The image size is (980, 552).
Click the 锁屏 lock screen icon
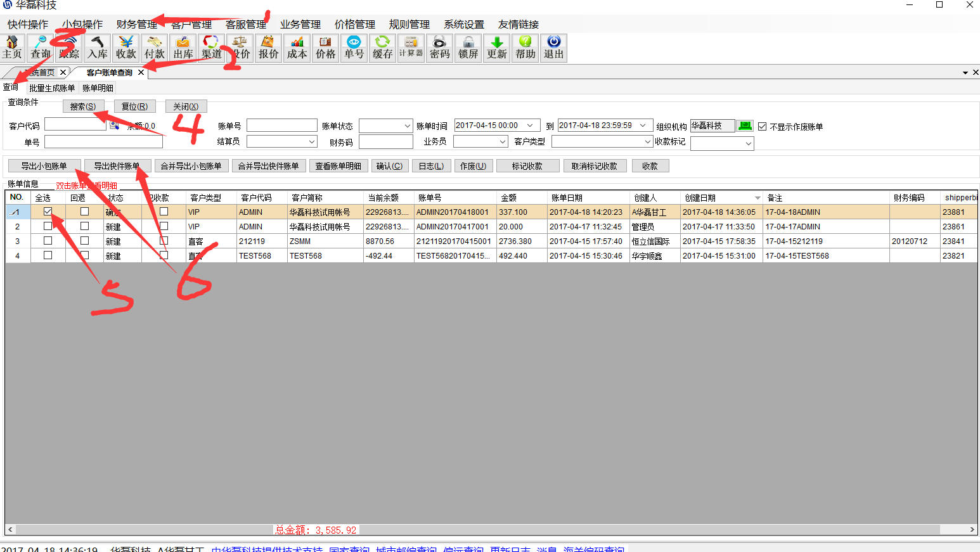pos(468,48)
